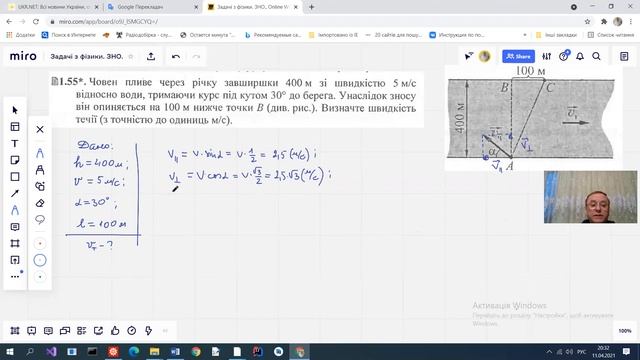Bookmark this page with star icon

coord(587,22)
